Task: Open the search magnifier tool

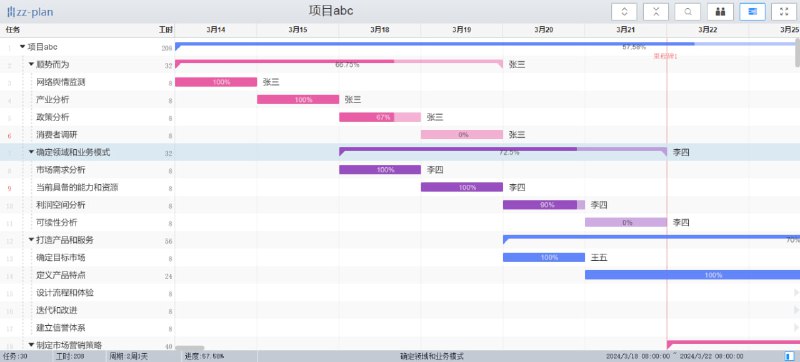Action: click(x=688, y=12)
